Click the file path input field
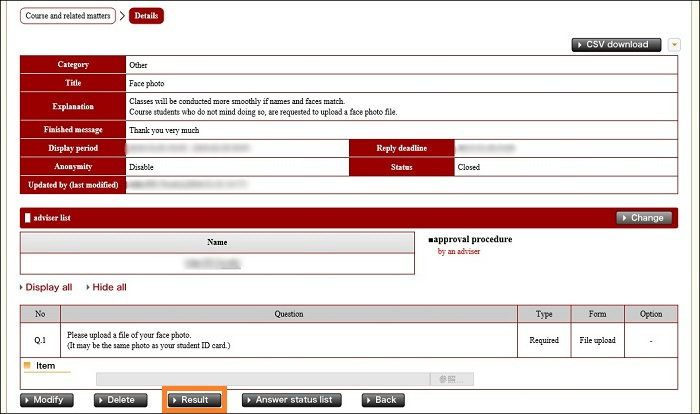The width and height of the screenshot is (700, 414). click(262, 380)
